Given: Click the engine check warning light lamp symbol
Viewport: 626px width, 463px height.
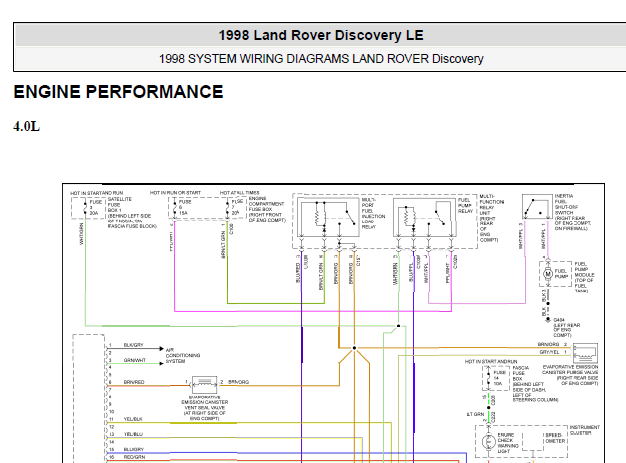Looking at the screenshot, I should click(x=489, y=442).
